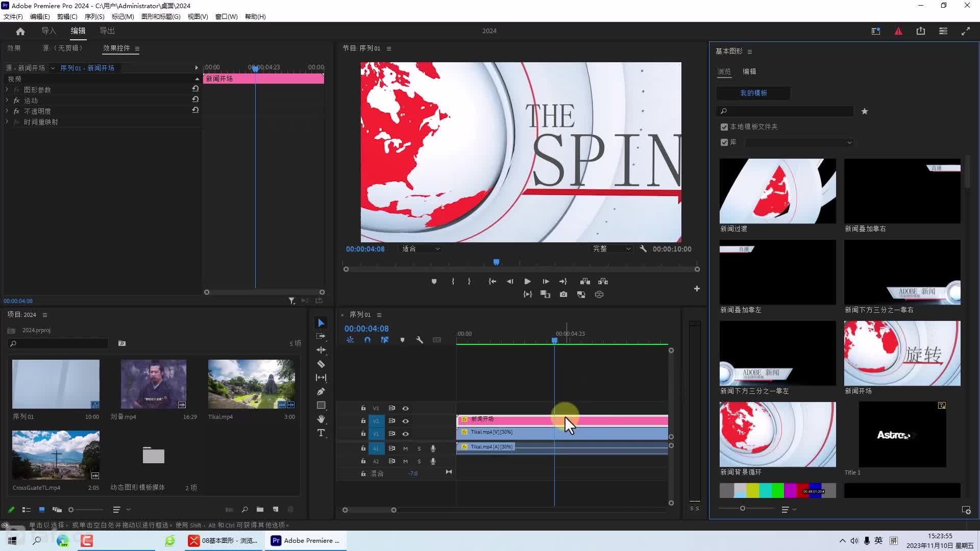Select the pink news opening clip in timeline

[562, 420]
